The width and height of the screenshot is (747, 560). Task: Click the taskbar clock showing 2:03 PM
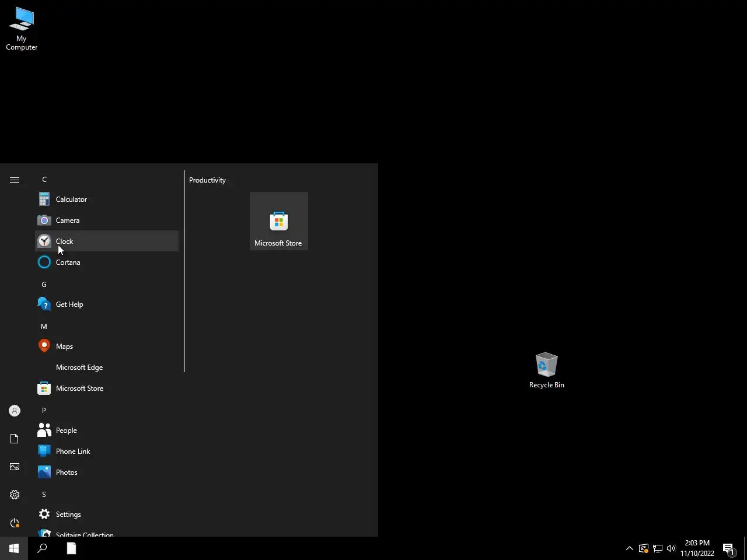[x=697, y=548]
